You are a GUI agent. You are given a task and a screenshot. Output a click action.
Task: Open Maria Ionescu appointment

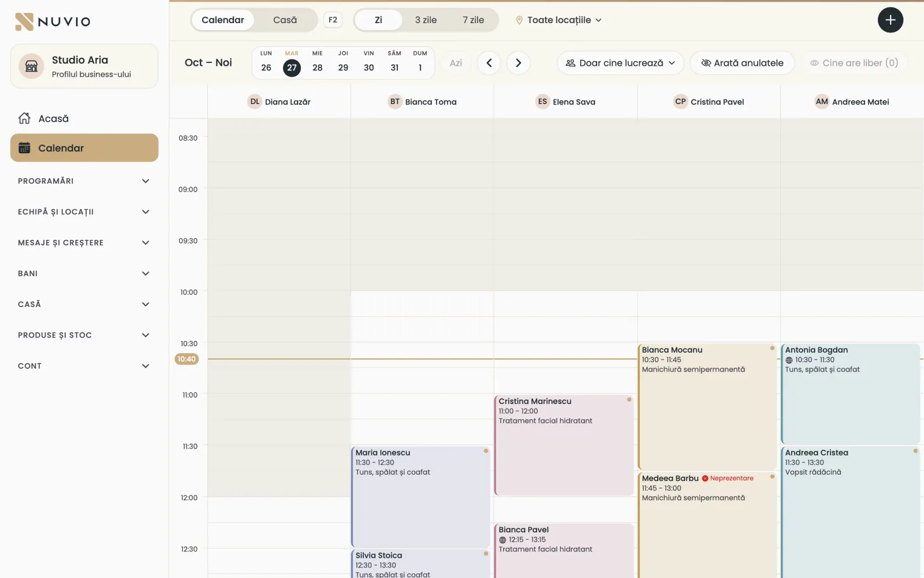click(421, 497)
